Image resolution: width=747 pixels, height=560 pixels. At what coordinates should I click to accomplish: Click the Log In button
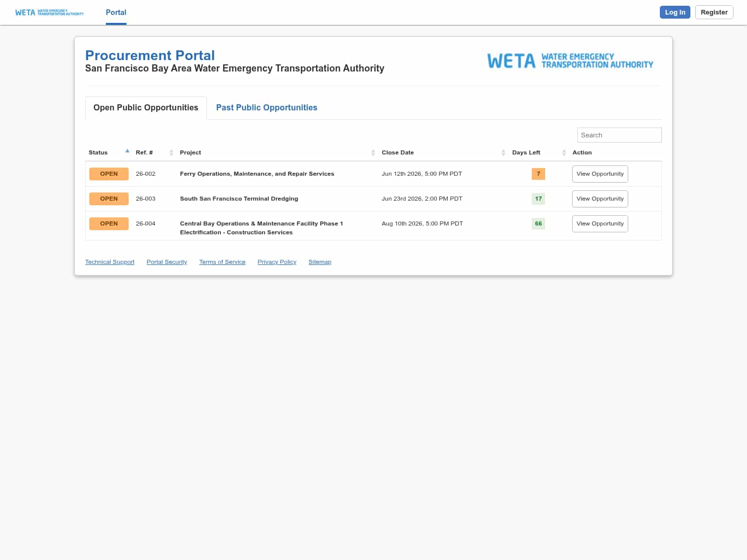pyautogui.click(x=675, y=12)
